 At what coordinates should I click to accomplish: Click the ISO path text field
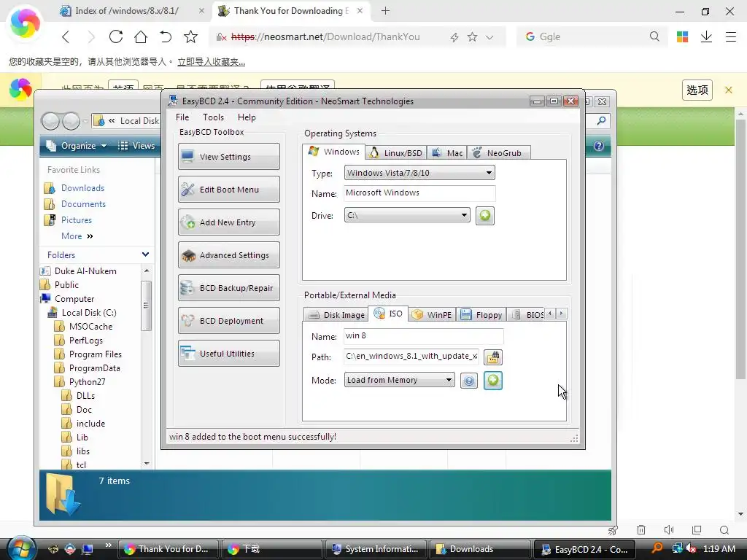point(411,356)
